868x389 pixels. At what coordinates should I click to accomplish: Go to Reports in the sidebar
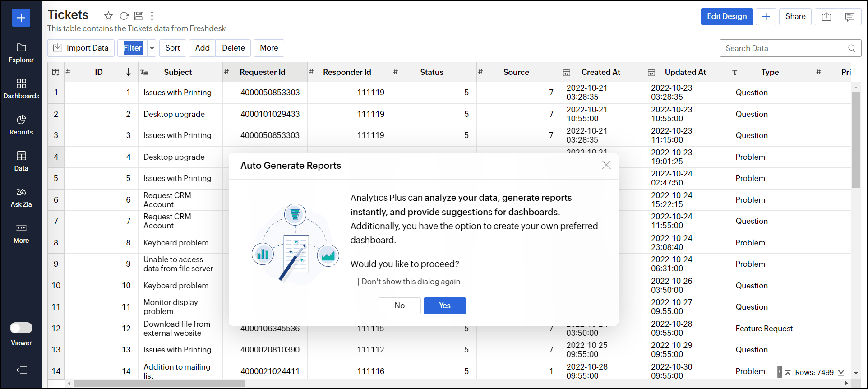click(21, 125)
